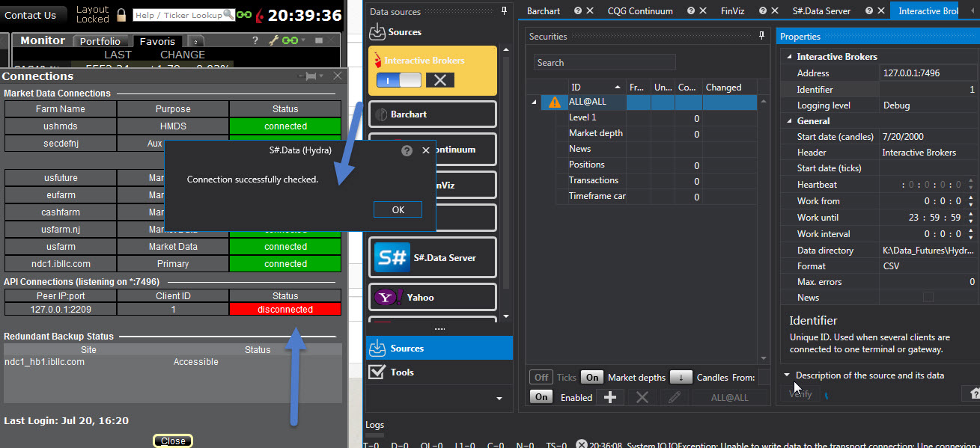
Task: Close the FinViz tab
Action: coord(774,11)
